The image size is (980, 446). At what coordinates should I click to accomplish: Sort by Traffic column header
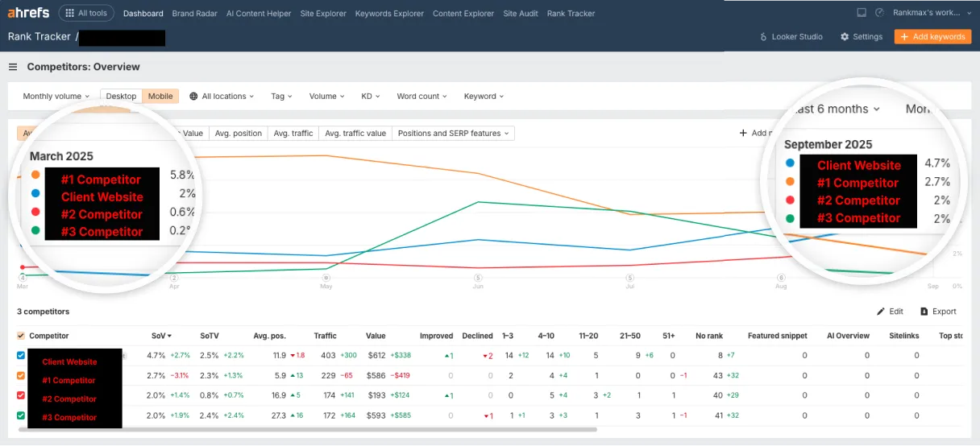[325, 336]
